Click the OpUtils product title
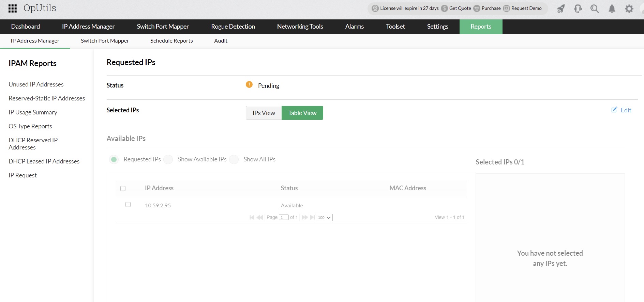This screenshot has height=302, width=644. [x=40, y=9]
